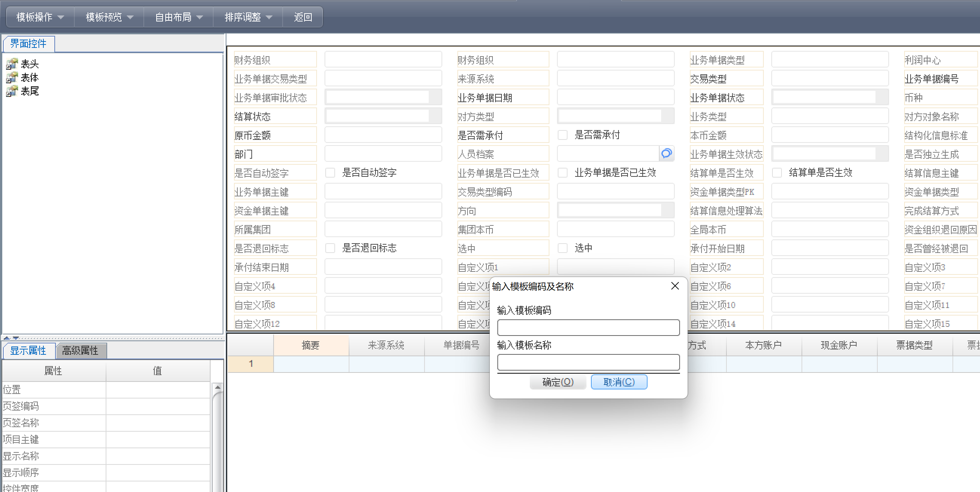This screenshot has width=980, height=492.
Task: Click the 返回 toolbar button
Action: click(303, 17)
